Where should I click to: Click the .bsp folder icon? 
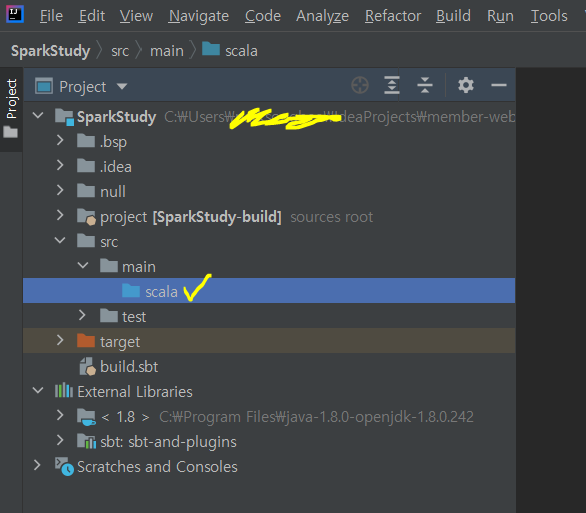(x=86, y=141)
